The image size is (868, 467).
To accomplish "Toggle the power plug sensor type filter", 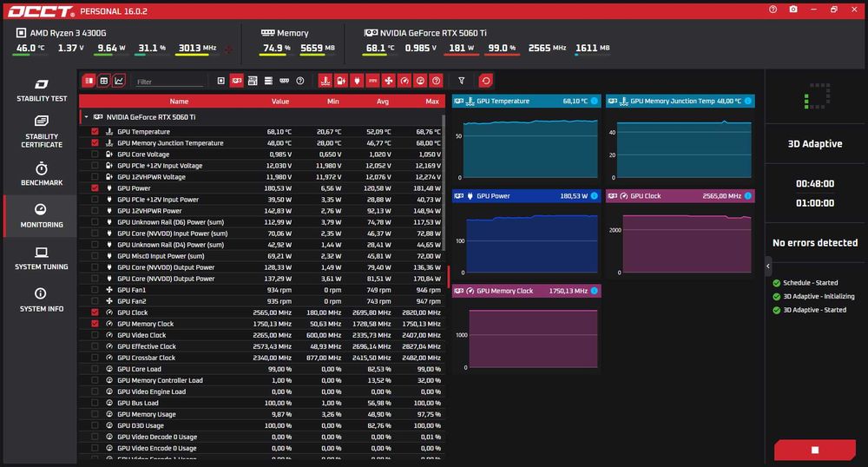I will tap(357, 81).
